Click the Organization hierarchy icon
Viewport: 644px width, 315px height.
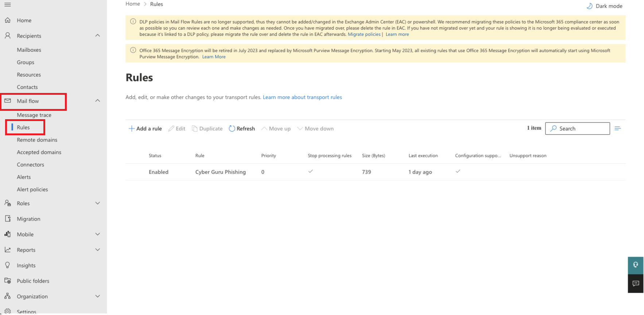point(8,296)
